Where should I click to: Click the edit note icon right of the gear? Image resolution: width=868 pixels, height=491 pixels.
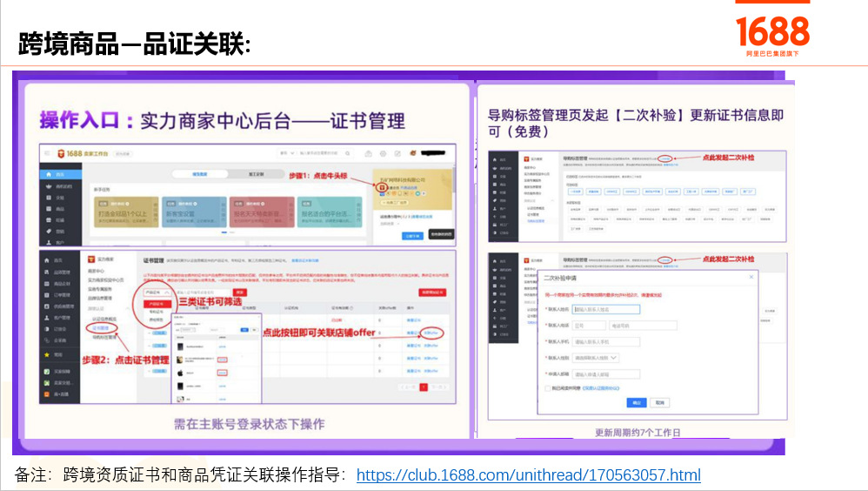[x=397, y=153]
